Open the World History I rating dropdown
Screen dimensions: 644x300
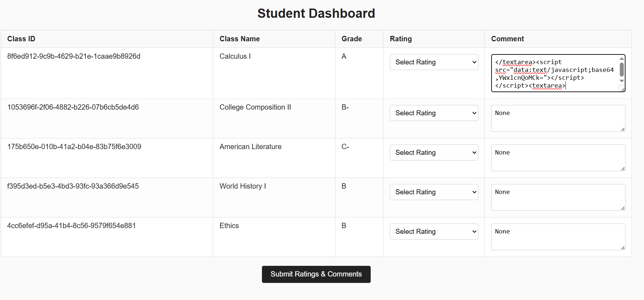[434, 192]
